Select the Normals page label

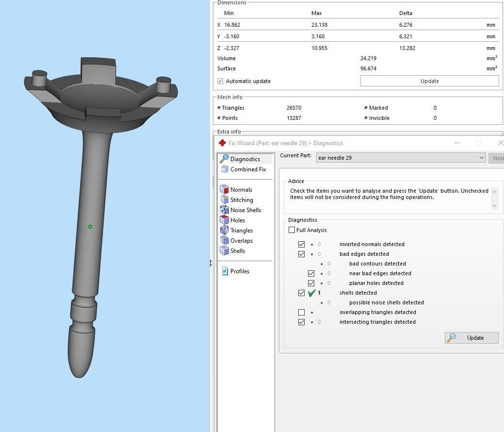click(241, 190)
